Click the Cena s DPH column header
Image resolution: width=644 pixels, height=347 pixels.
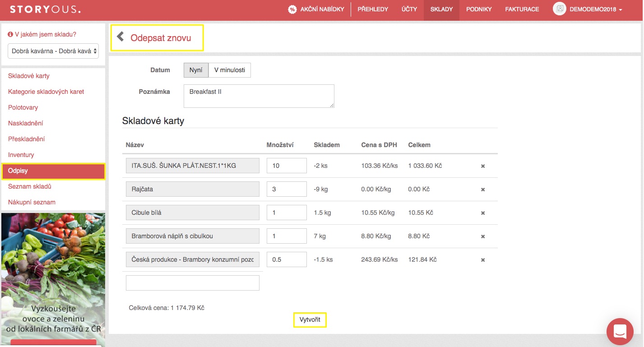click(379, 145)
